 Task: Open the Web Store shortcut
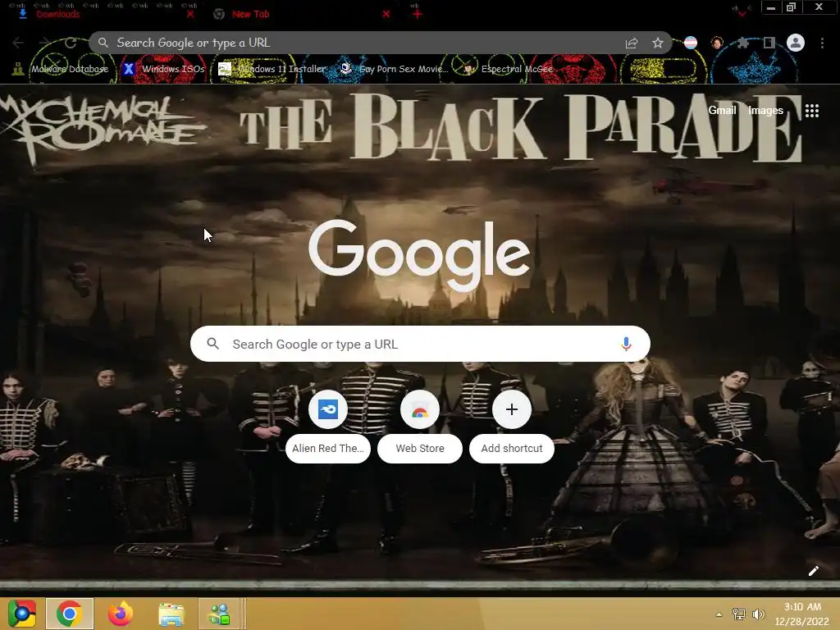pyautogui.click(x=420, y=427)
